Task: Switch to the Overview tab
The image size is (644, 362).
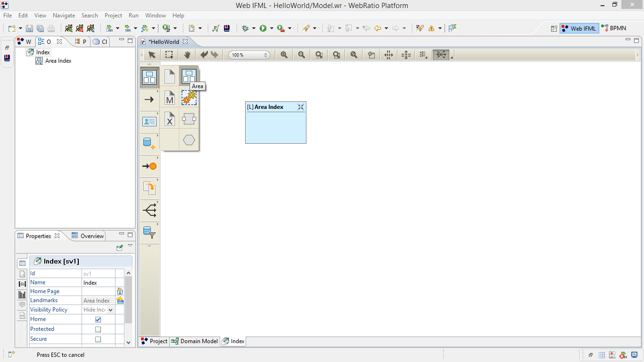Action: [88, 236]
